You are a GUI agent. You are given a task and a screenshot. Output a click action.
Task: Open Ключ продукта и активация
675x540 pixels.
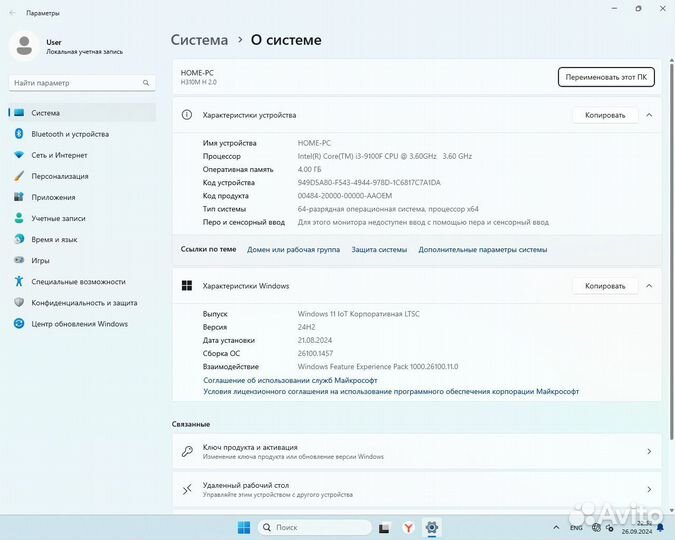[x=417, y=451]
